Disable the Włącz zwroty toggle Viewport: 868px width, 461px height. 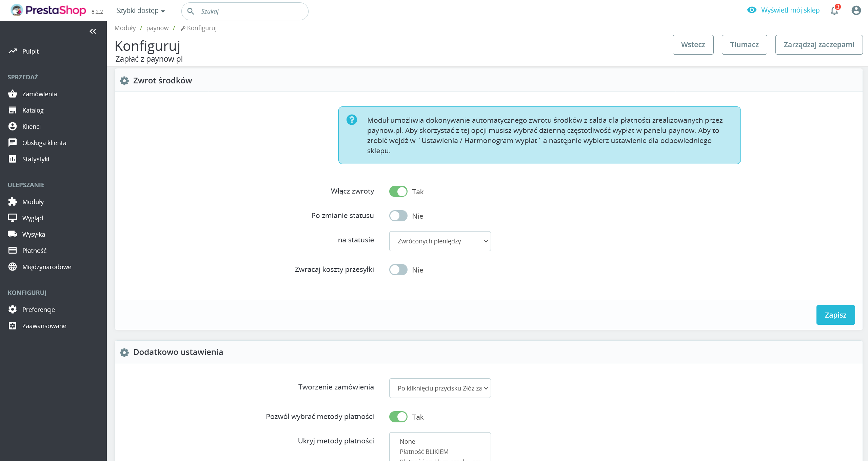point(398,191)
